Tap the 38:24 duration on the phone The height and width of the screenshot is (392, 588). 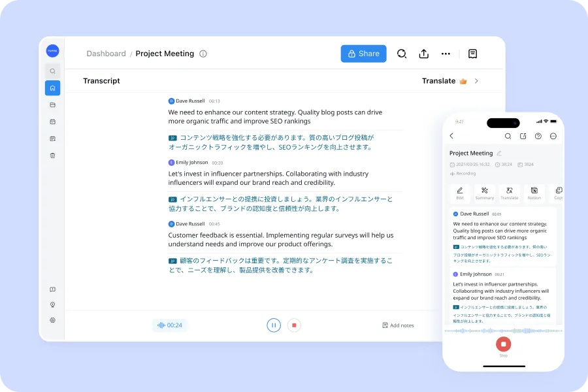click(506, 164)
